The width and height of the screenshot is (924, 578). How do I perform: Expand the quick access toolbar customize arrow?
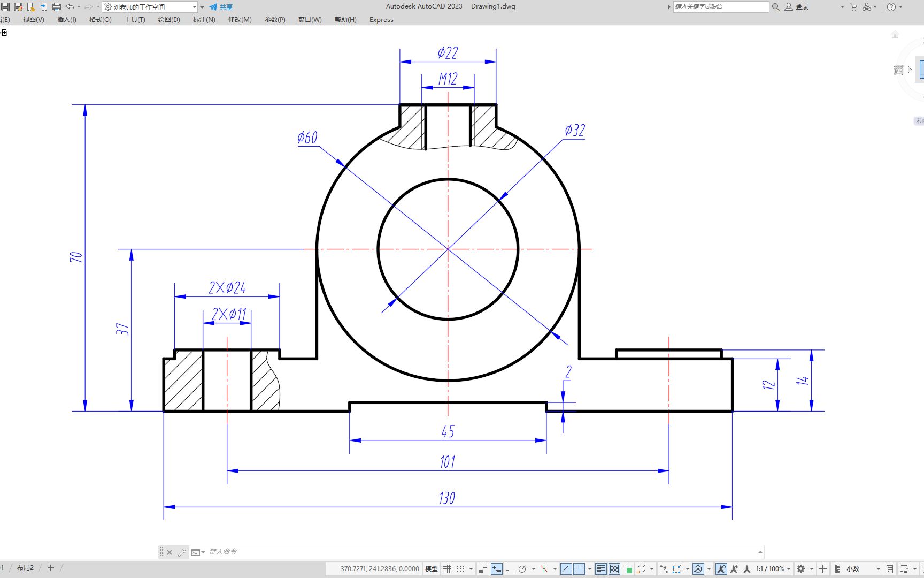(202, 7)
